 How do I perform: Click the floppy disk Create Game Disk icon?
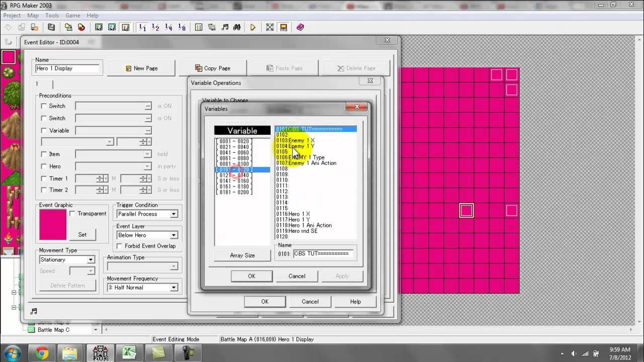click(x=52, y=27)
